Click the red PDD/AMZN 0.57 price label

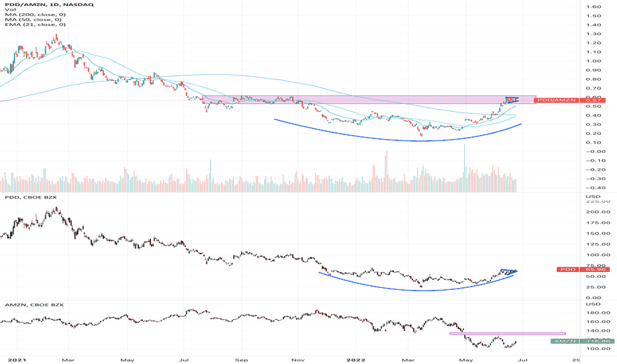[x=571, y=101]
